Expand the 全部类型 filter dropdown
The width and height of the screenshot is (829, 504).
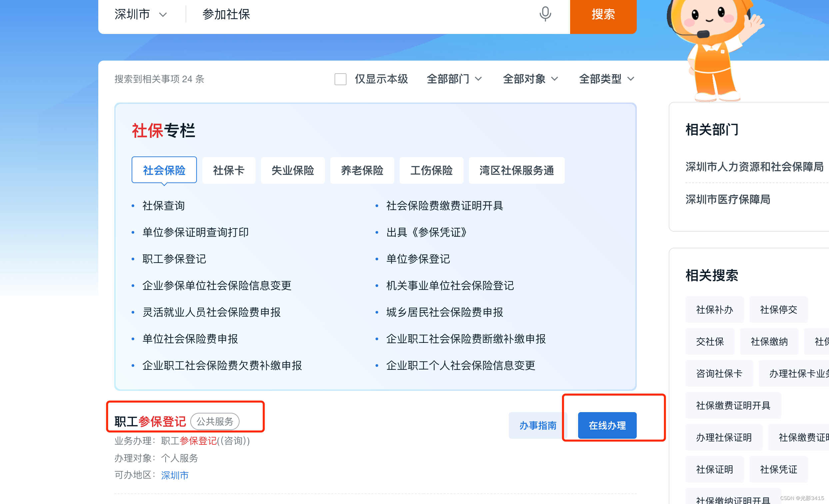coord(606,79)
